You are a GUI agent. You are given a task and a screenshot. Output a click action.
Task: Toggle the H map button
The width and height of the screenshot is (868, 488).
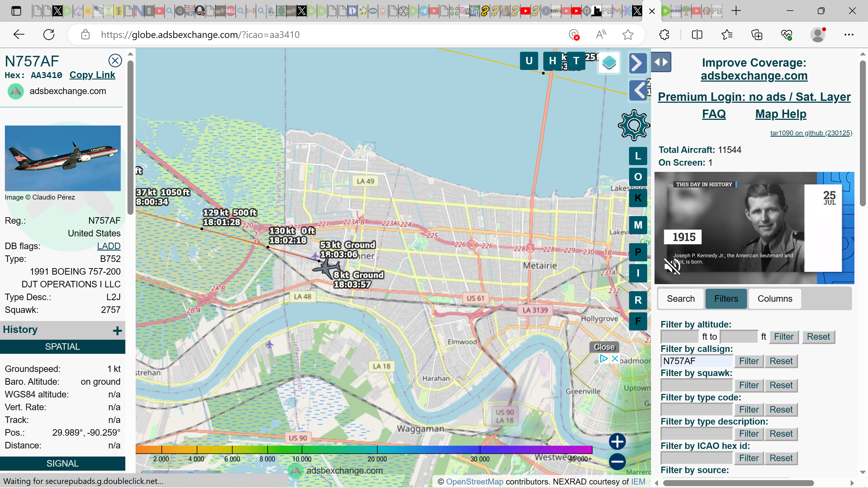pyautogui.click(x=552, y=61)
